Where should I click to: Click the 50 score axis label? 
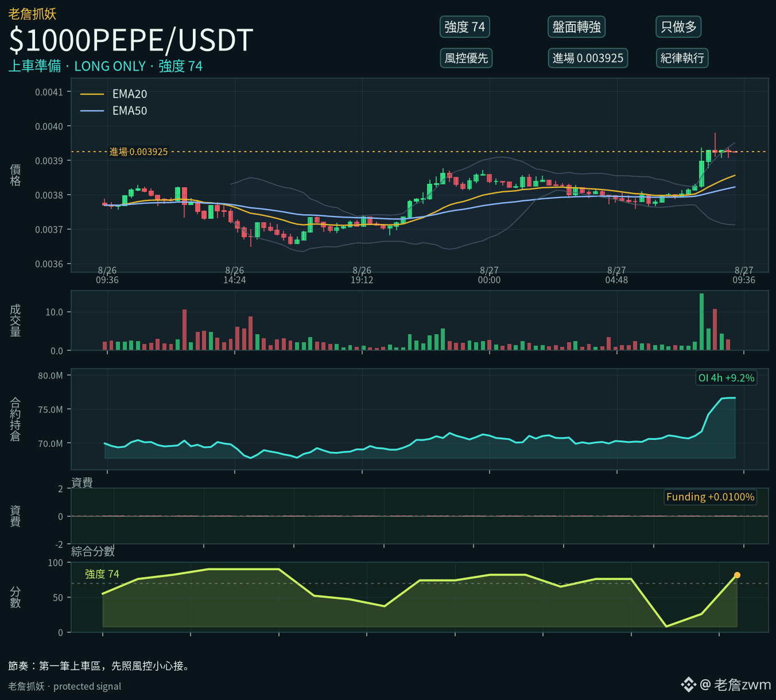(x=58, y=598)
